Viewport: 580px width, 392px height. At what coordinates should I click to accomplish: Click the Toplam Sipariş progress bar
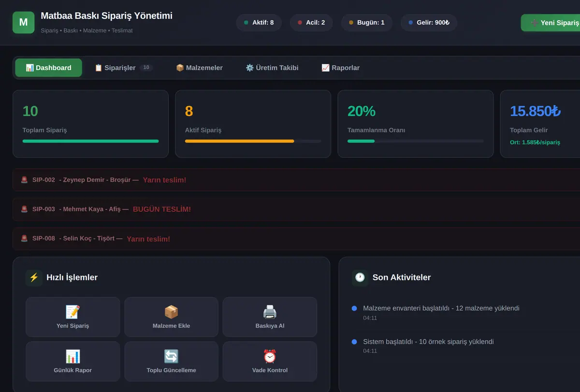tap(90, 141)
